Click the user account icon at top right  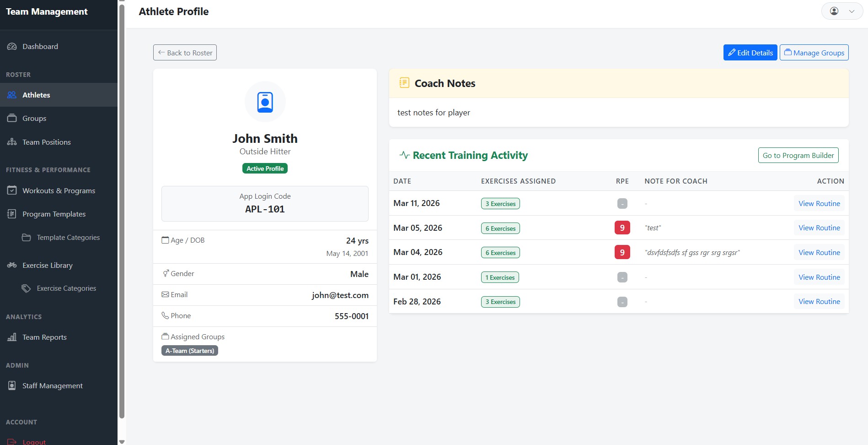(x=834, y=11)
